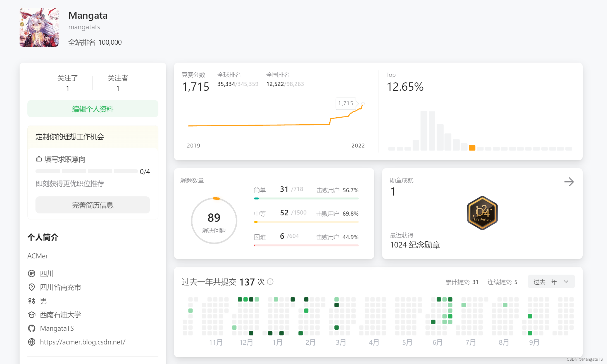Open the 关注了 following list
This screenshot has width=607, height=364.
pos(68,83)
